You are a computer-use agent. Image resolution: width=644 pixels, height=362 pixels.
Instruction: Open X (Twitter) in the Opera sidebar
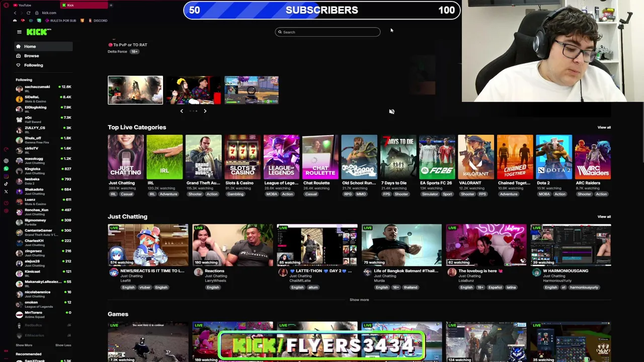(x=6, y=192)
